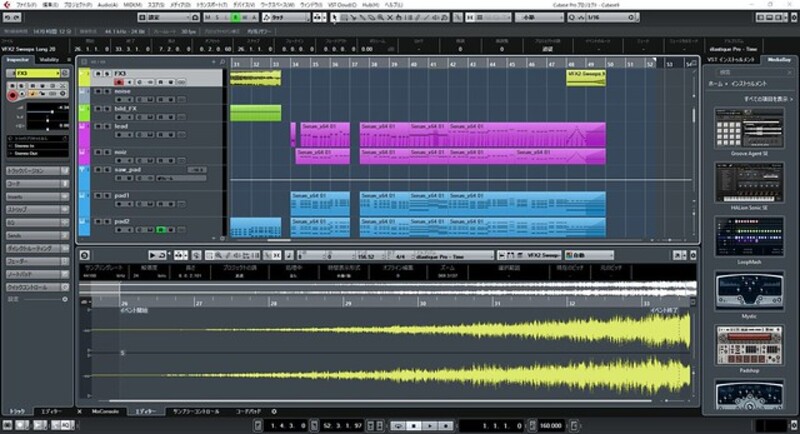Click the sample editor horizontal scrollbar
Screen dimensions: 800x434
click(380, 401)
